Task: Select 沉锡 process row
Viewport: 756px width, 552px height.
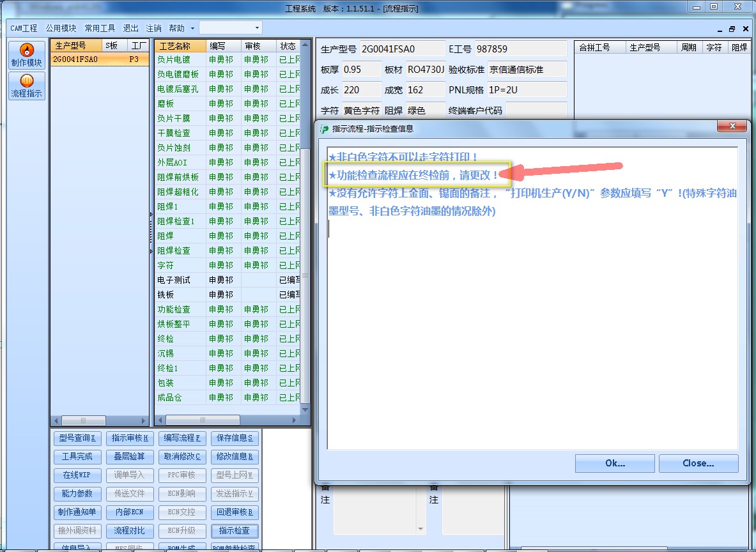Action: (x=228, y=353)
